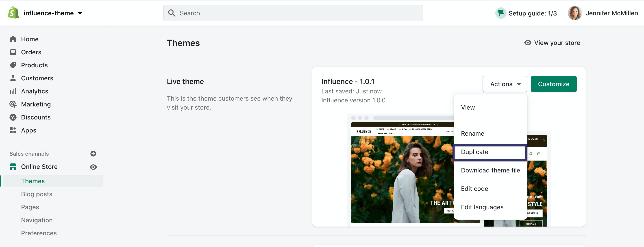This screenshot has height=247, width=644.
Task: Open Online Store channel
Action: pos(39,167)
